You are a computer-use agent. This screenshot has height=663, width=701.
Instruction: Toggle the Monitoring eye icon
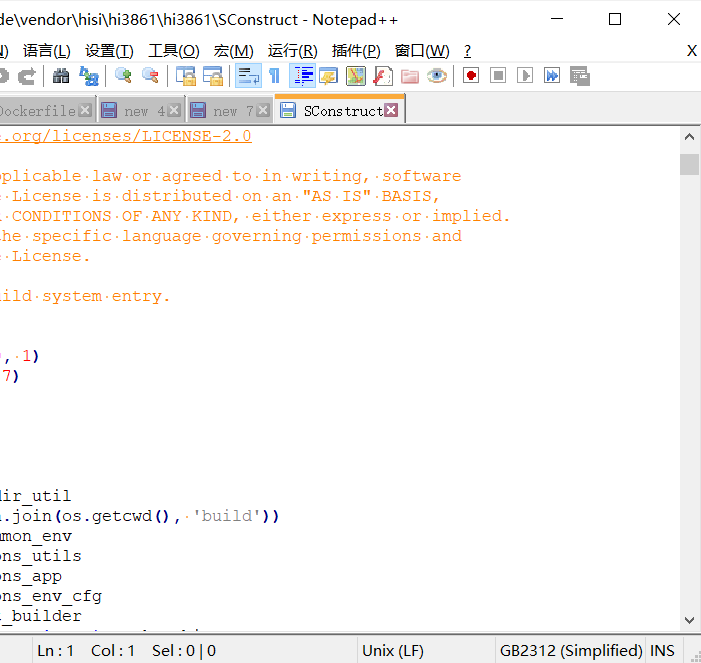(x=437, y=76)
